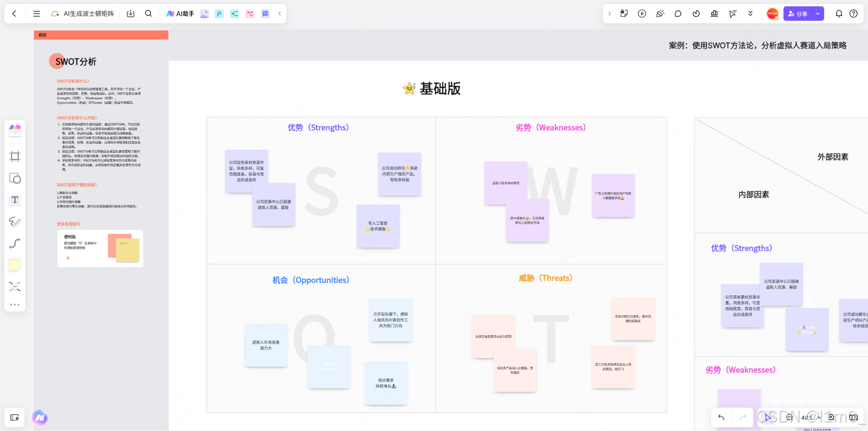Image resolution: width=868 pixels, height=431 pixels.
Task: Open notifications bell icon
Action: pyautogui.click(x=839, y=14)
